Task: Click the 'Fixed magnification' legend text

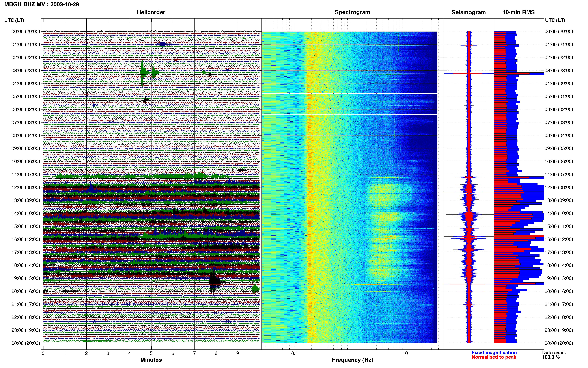Action: (x=494, y=352)
